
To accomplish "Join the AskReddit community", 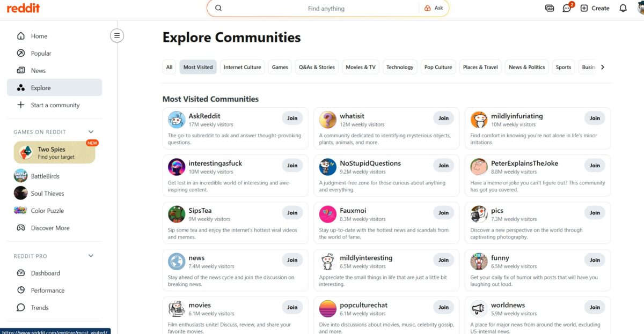I will click(292, 118).
